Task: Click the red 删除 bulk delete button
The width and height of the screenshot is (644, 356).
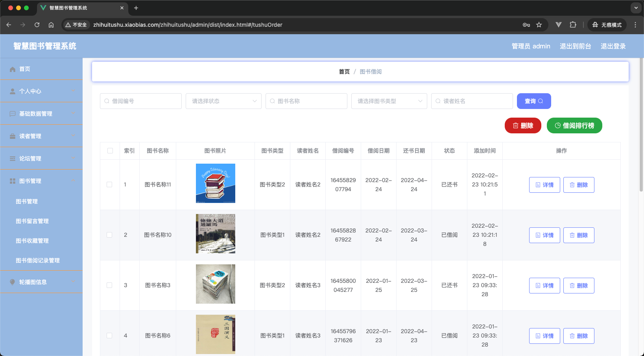Action: pos(523,125)
